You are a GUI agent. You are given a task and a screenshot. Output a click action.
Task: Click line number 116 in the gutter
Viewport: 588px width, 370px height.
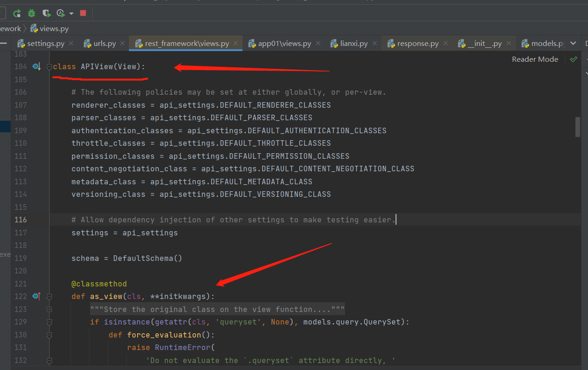pos(20,220)
